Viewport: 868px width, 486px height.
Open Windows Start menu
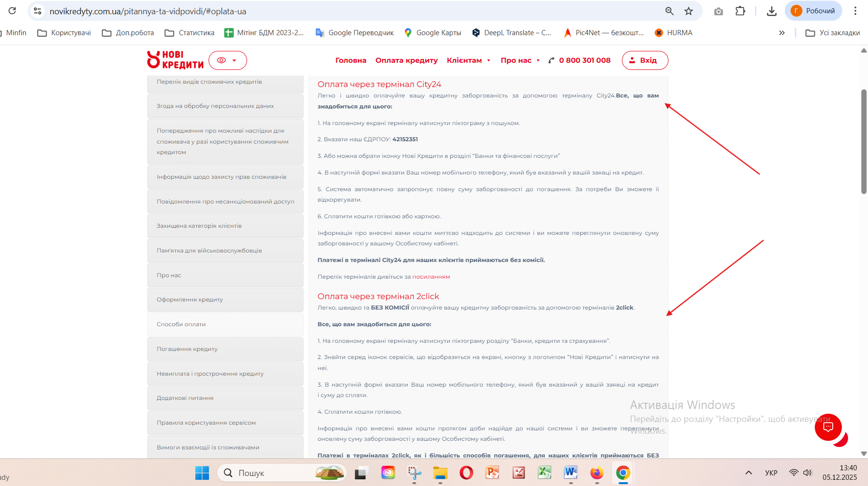pyautogui.click(x=202, y=473)
